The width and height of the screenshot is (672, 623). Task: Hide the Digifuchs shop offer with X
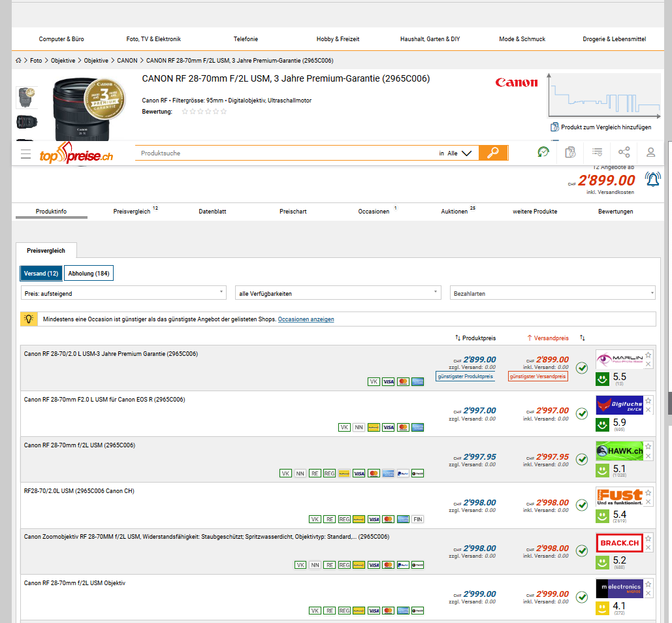(648, 410)
